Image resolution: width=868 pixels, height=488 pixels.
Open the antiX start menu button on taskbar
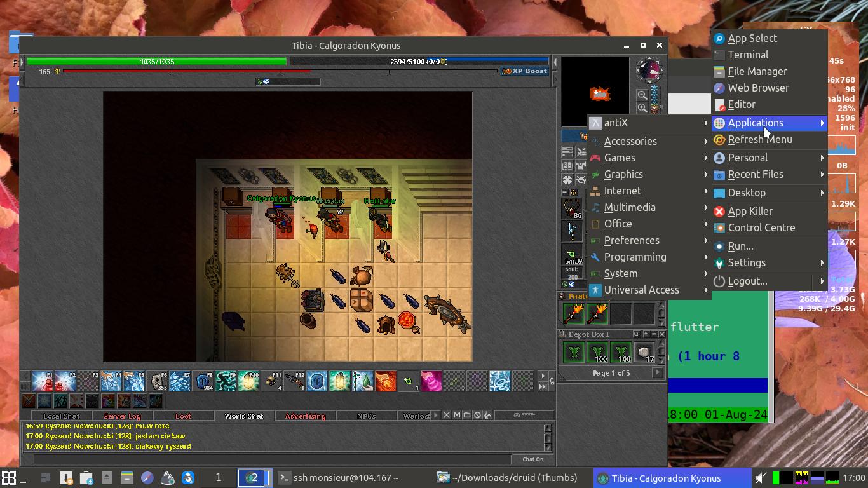pyautogui.click(x=9, y=478)
